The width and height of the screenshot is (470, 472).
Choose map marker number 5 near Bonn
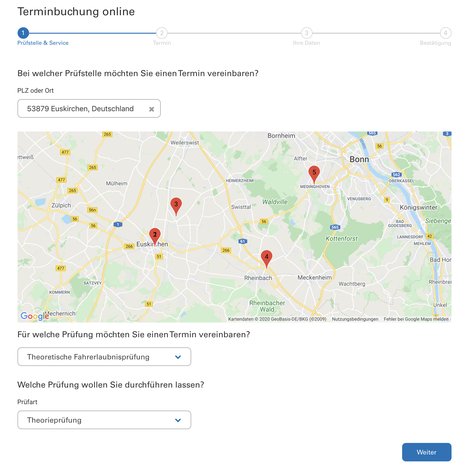click(x=314, y=174)
